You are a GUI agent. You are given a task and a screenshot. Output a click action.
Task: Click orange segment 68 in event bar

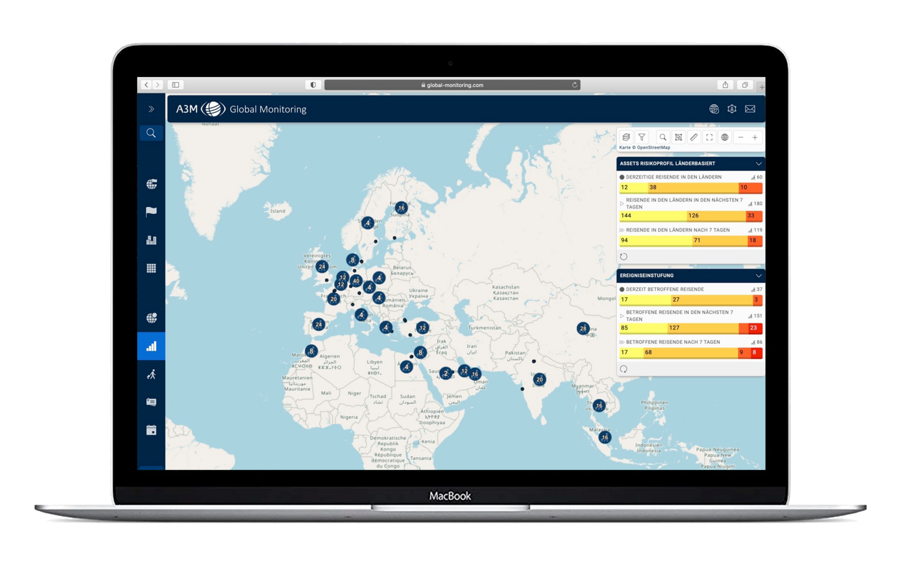(690, 352)
